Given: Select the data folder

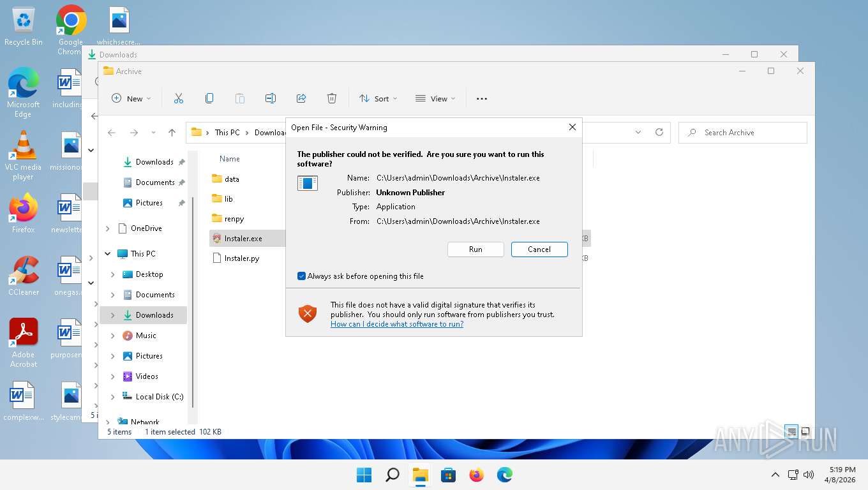Looking at the screenshot, I should [x=232, y=179].
